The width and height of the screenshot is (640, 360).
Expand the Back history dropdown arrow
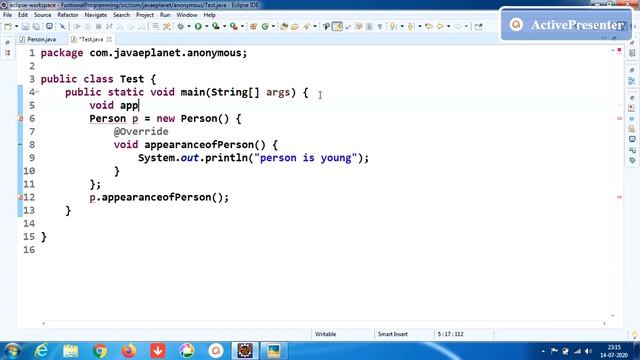449,27
